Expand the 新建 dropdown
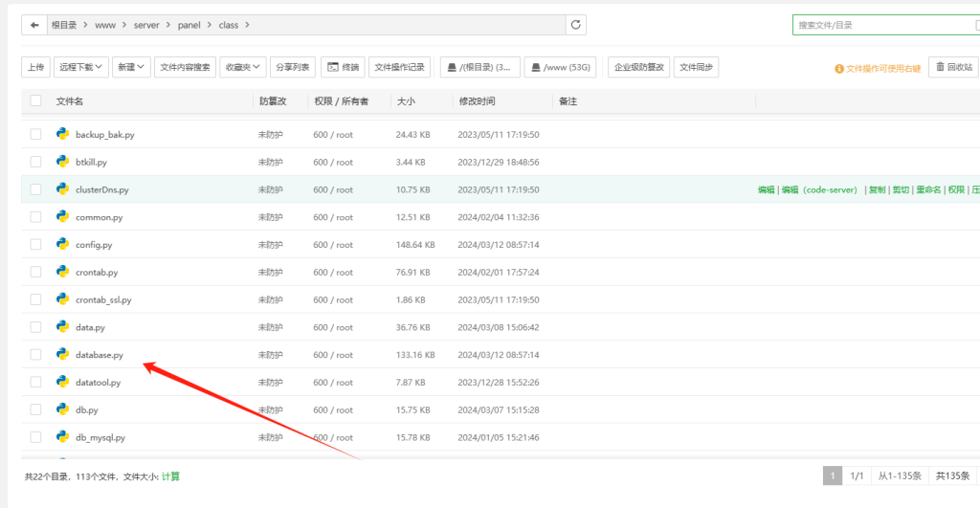980x508 pixels. click(131, 67)
